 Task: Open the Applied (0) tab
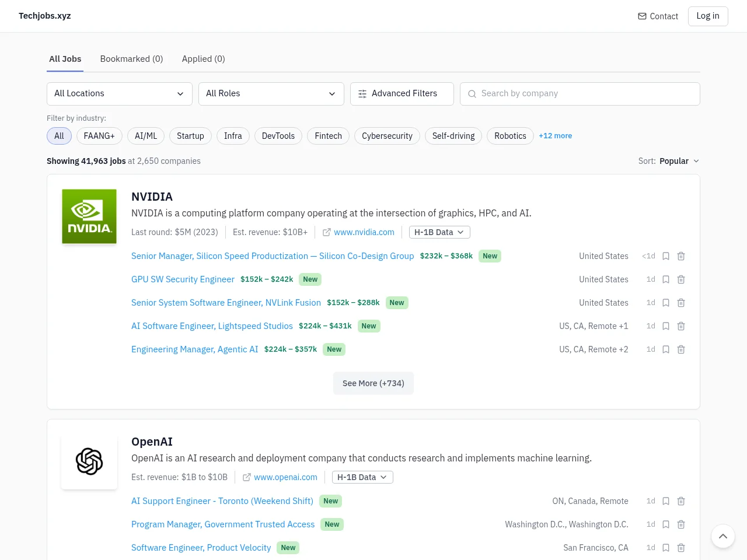[203, 59]
